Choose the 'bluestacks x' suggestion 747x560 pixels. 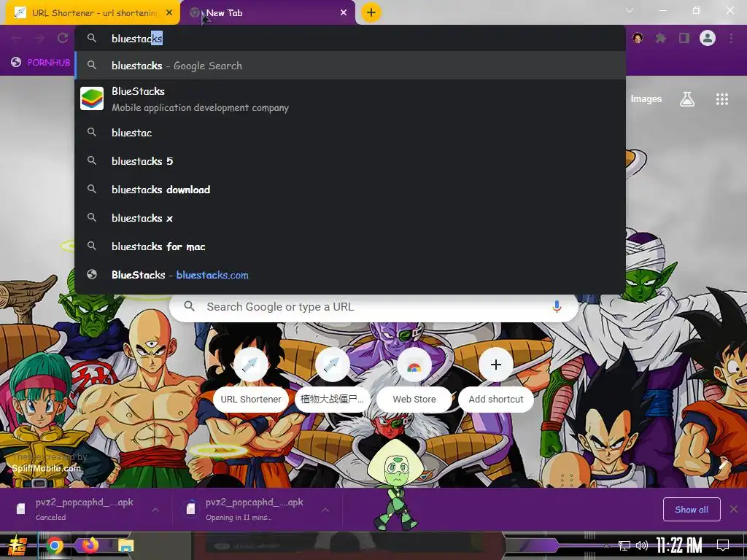tap(350, 218)
